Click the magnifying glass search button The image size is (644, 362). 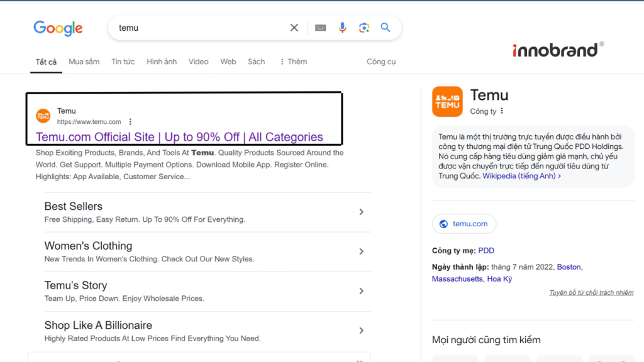point(386,28)
